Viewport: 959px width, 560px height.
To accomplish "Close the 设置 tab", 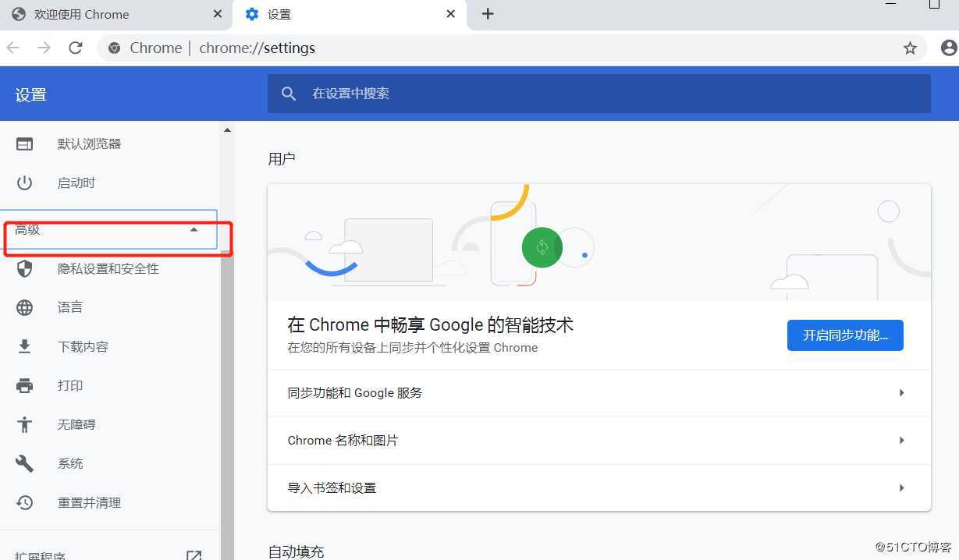I will click(451, 14).
